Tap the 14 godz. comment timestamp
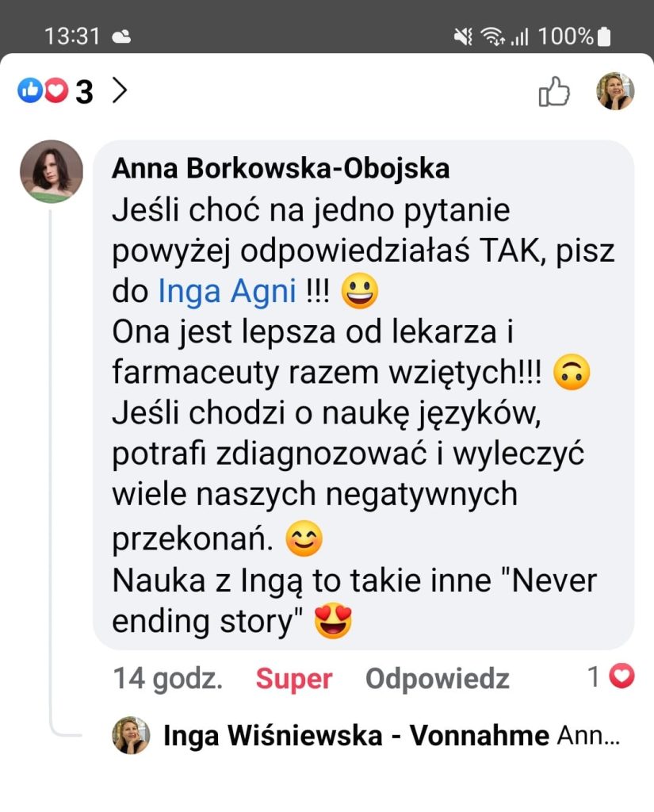Image resolution: width=654 pixels, height=812 pixels. coord(167,679)
